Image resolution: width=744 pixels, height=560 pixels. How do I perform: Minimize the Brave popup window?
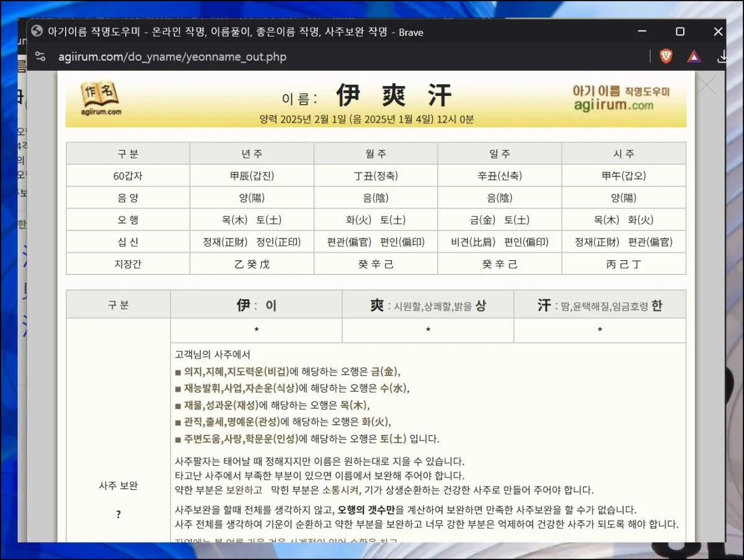(x=642, y=32)
